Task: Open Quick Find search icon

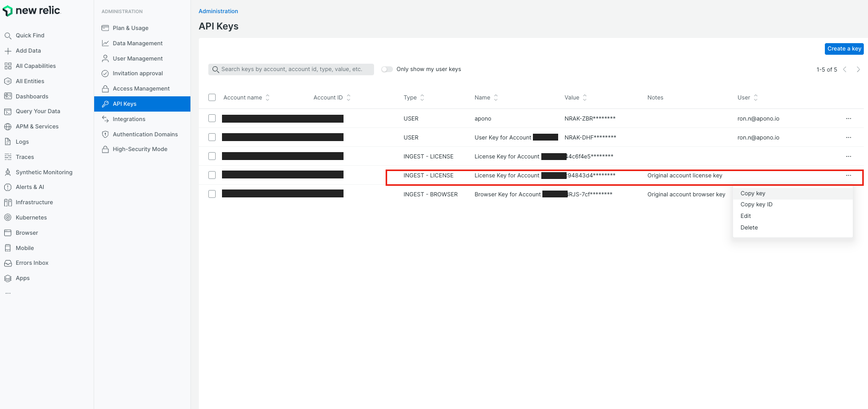Action: coord(8,36)
